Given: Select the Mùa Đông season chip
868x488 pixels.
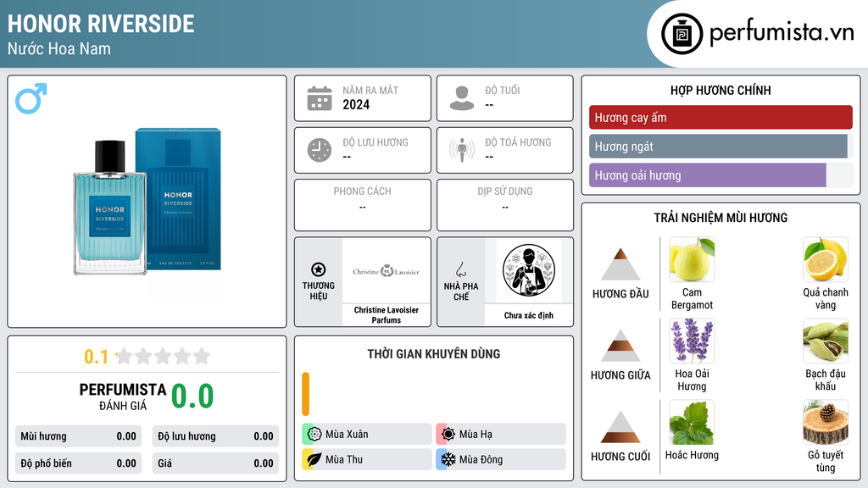Looking at the screenshot, I should [x=501, y=459].
